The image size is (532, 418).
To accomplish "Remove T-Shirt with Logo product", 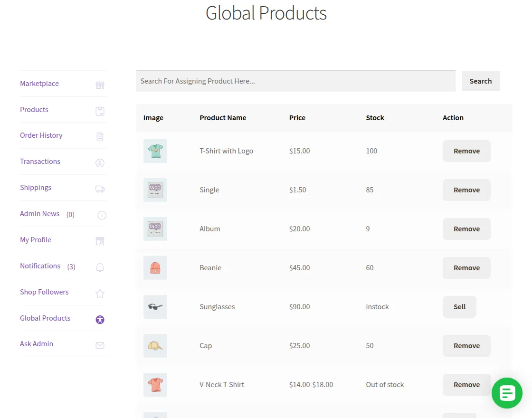I will coord(466,151).
